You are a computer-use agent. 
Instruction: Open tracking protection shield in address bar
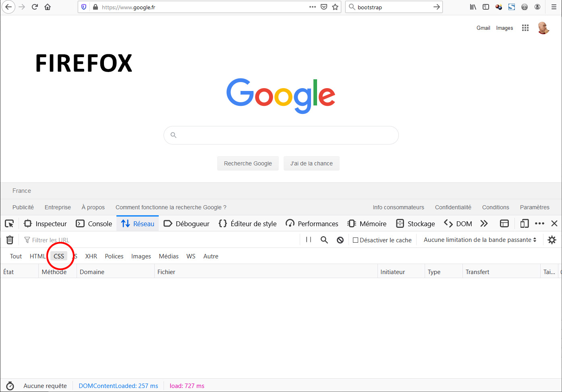84,7
